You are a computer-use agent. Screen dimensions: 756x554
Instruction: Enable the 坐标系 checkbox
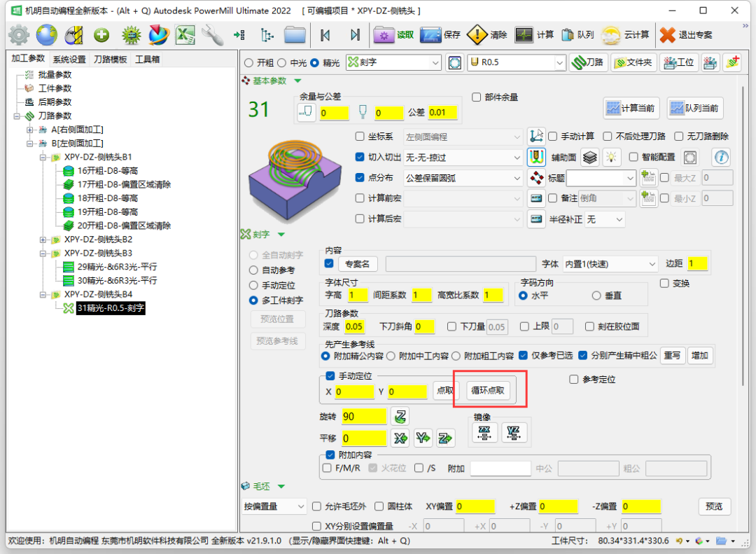point(360,137)
